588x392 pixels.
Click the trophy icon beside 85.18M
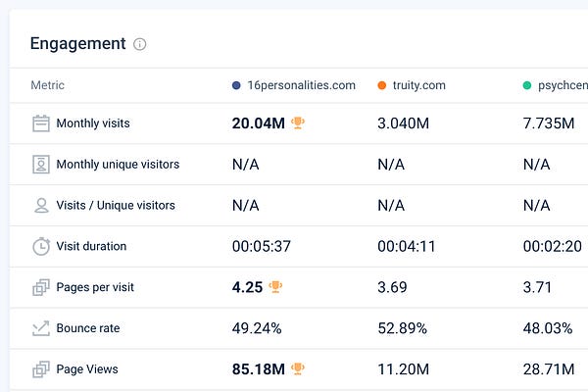click(x=298, y=368)
